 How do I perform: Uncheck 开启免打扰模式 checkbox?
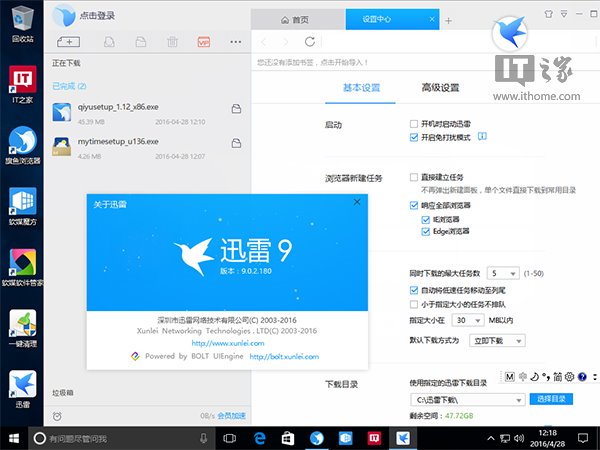pos(414,137)
